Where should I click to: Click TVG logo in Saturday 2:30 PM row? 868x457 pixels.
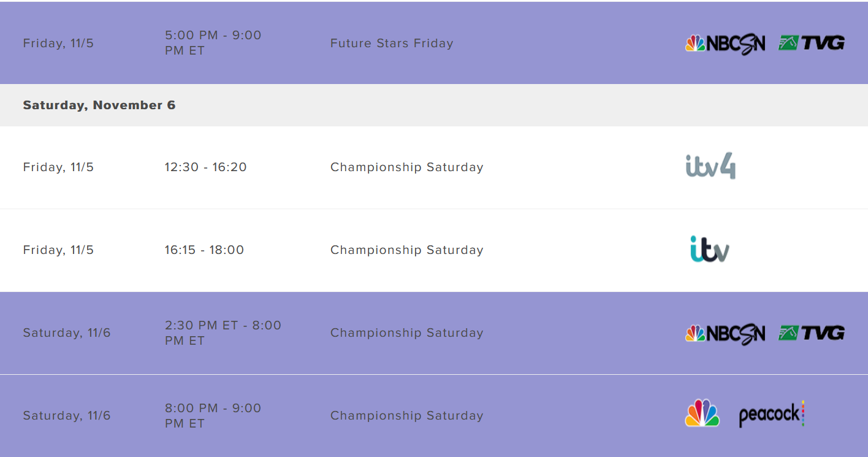(812, 332)
